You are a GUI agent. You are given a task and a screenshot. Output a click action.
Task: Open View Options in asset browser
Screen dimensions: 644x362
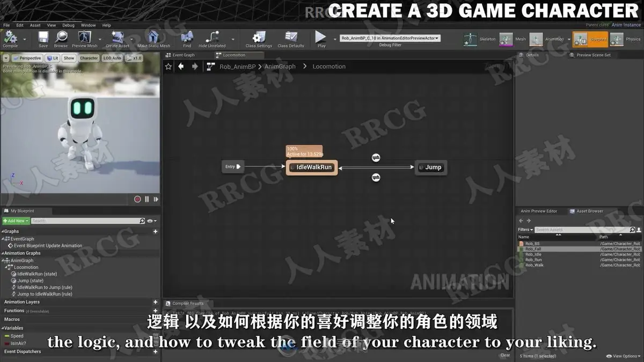click(x=623, y=356)
